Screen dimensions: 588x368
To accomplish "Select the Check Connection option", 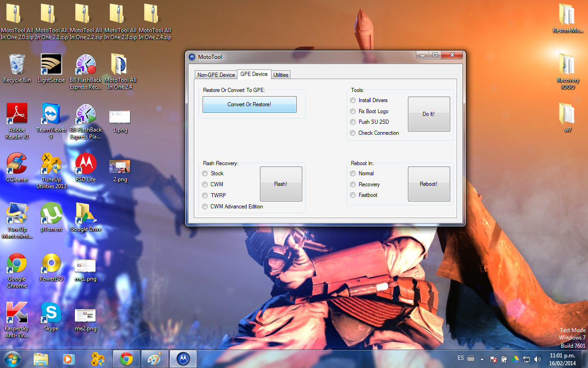I will click(x=374, y=133).
